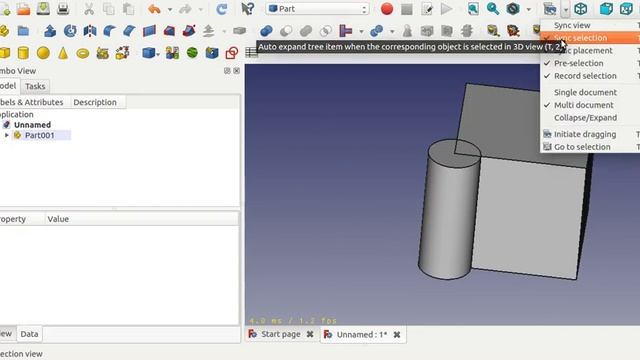
Task: Create a torus primitive
Action: click(x=83, y=53)
